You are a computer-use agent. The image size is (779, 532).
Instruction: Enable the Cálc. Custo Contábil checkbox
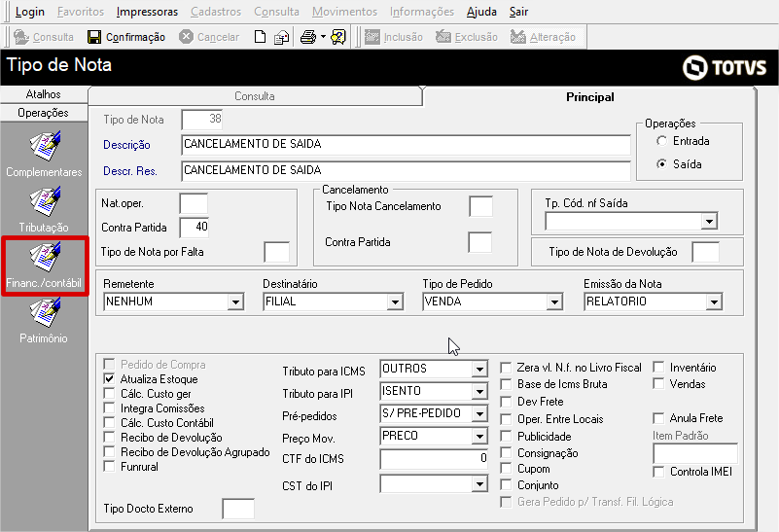(109, 423)
